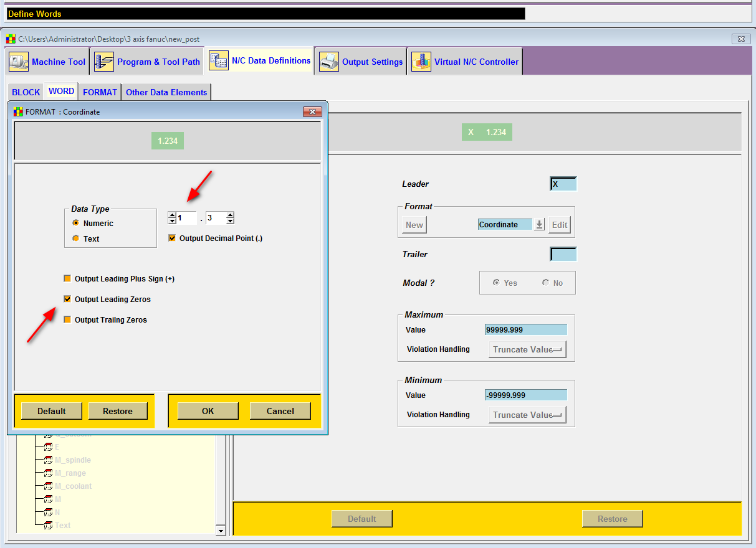Select the Text data type

tap(76, 239)
